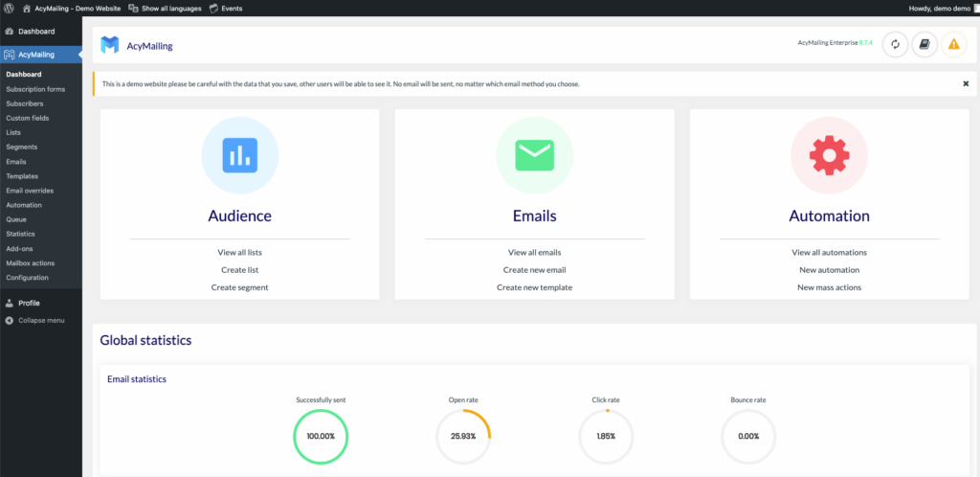Open Emails in the sidebar
980x477 pixels.
point(16,161)
